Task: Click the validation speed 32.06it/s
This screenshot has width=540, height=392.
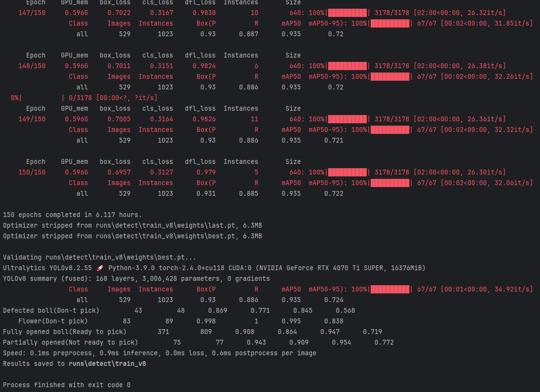Action: click(511, 183)
